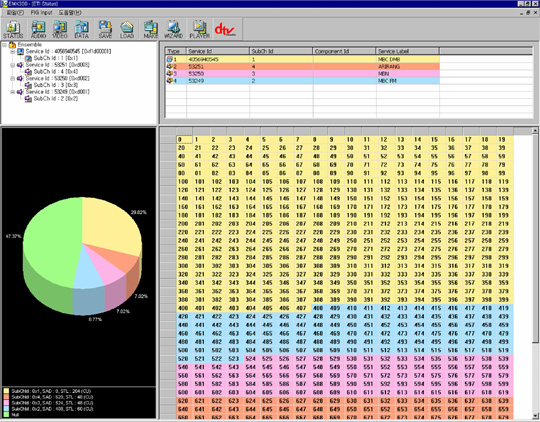Screen dimensions: 540x422
Task: Sort by the Service Id column header
Action: pyautogui.click(x=218, y=51)
